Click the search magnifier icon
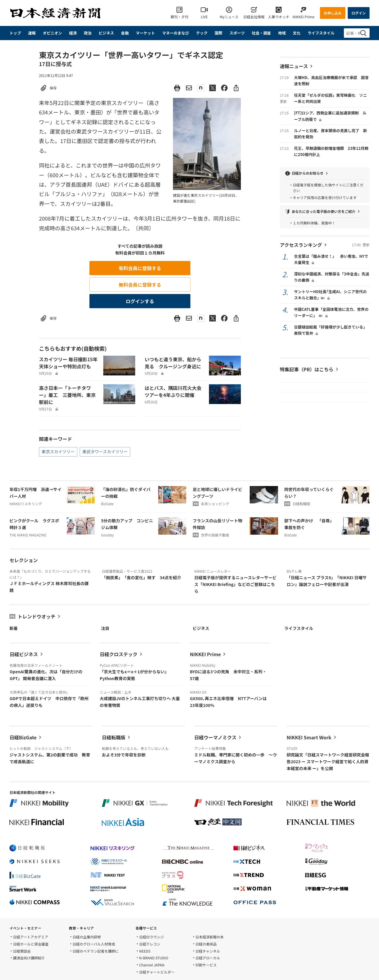The width and height of the screenshot is (379, 980). click(x=363, y=33)
